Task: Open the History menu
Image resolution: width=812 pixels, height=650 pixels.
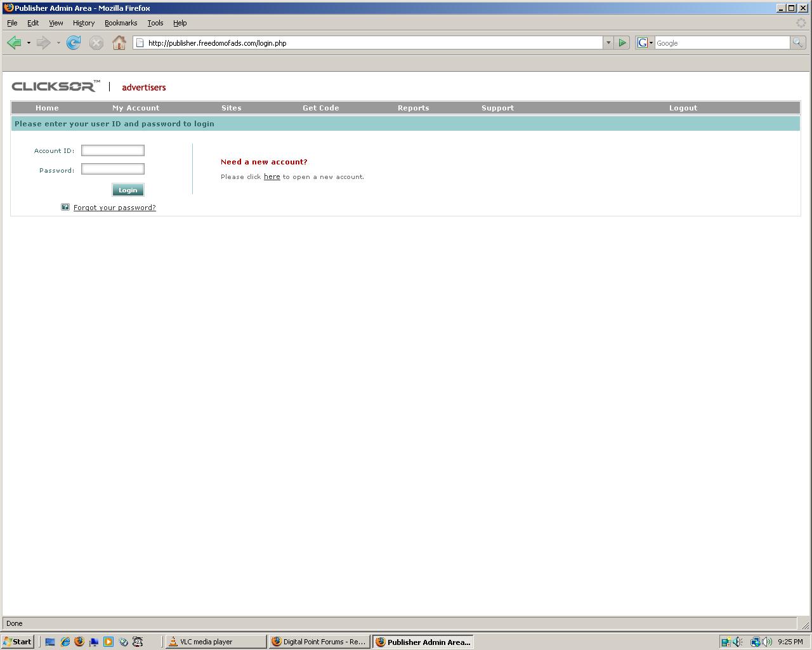Action: [84, 23]
